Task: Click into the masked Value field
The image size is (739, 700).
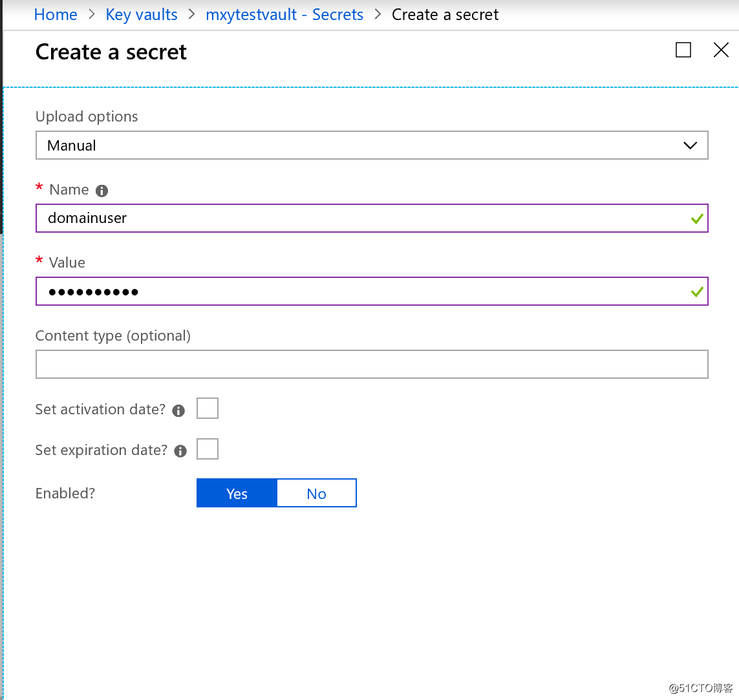Action: click(x=372, y=291)
